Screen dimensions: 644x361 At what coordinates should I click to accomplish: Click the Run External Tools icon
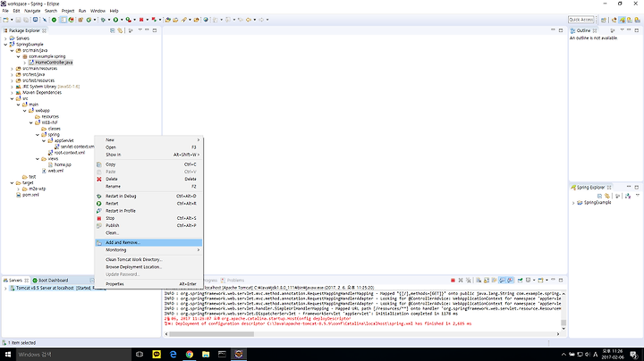click(x=128, y=20)
